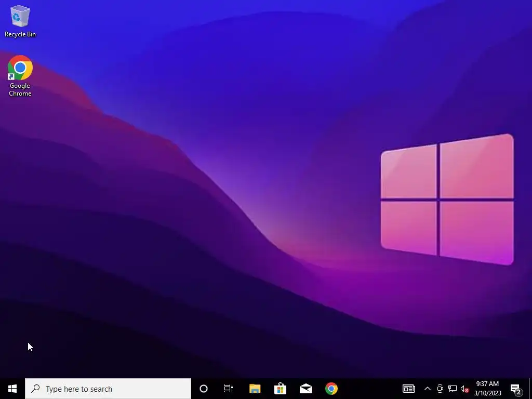
Task: Open the Mail app on taskbar
Action: 305,389
